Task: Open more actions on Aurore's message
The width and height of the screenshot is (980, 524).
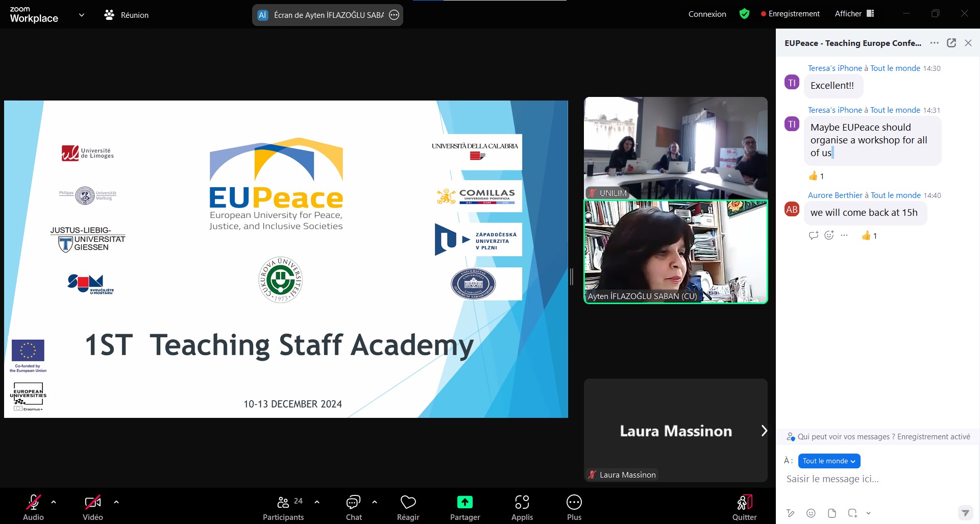Action: coord(844,235)
